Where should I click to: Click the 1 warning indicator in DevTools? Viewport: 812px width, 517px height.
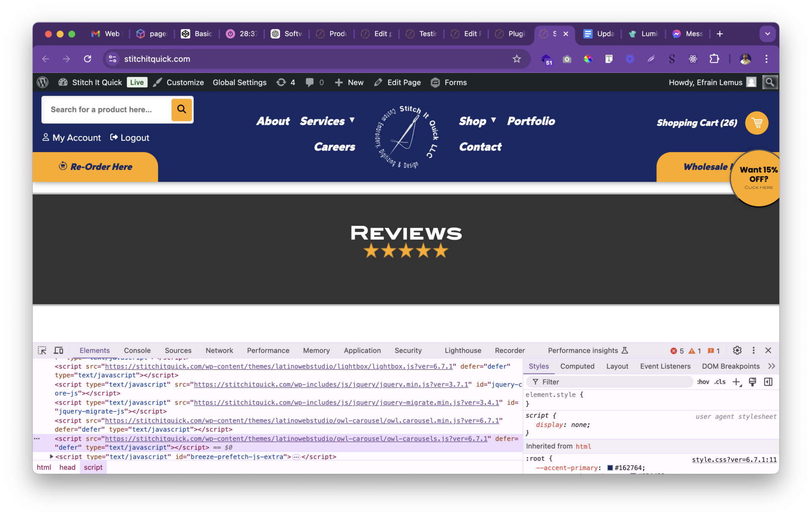pos(695,351)
